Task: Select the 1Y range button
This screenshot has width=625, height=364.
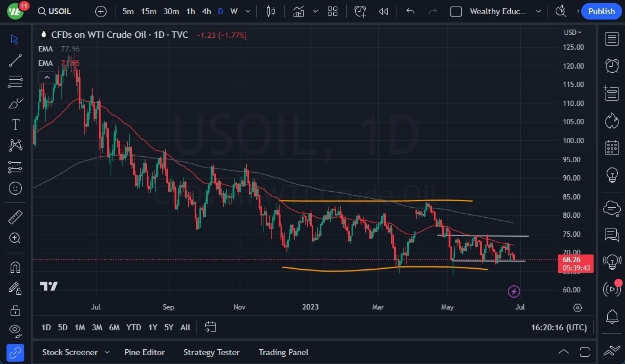Action: 153,327
